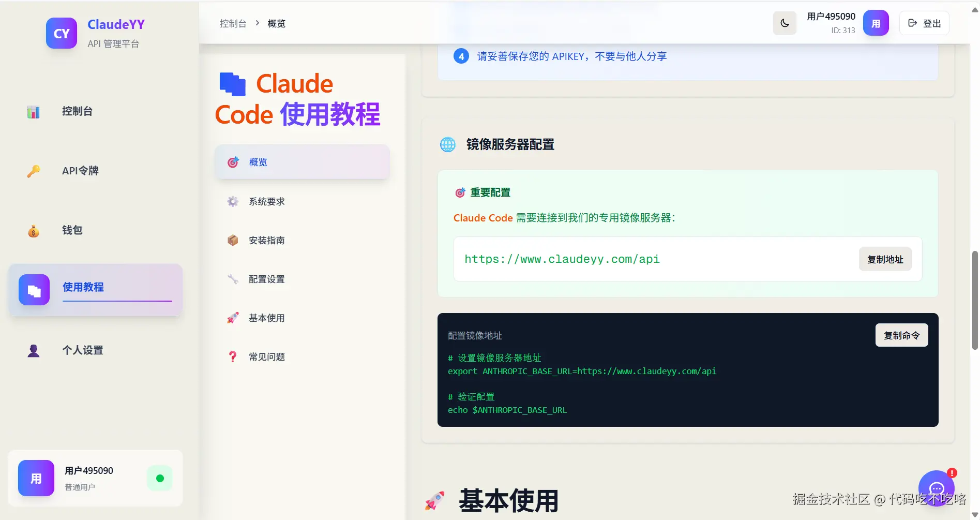Screen dimensions: 980x520
Task: Click the 个人设置 person icon
Action: click(34, 351)
